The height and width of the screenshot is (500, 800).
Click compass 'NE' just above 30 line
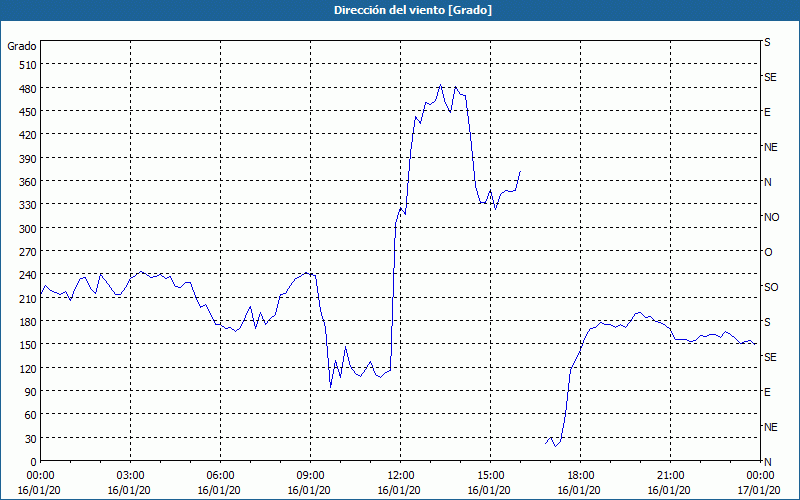click(770, 427)
